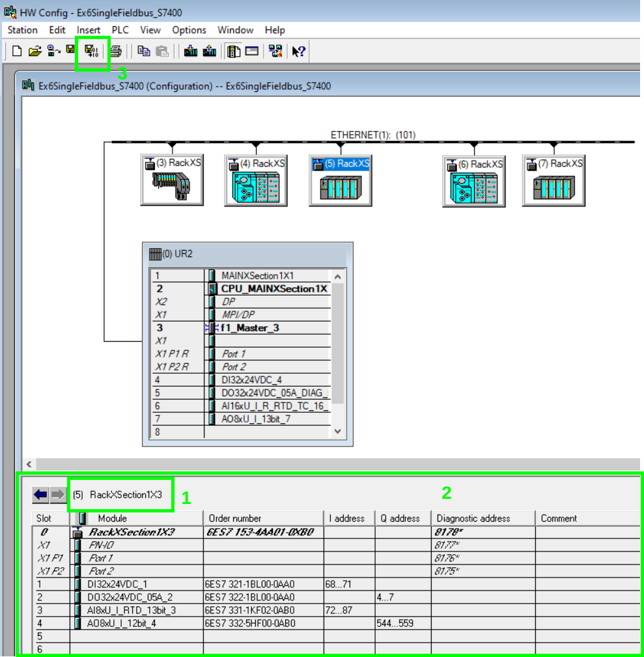Screen dimensions: 644x657
Task: Click the back arrow navigation button
Action: pos(40,495)
